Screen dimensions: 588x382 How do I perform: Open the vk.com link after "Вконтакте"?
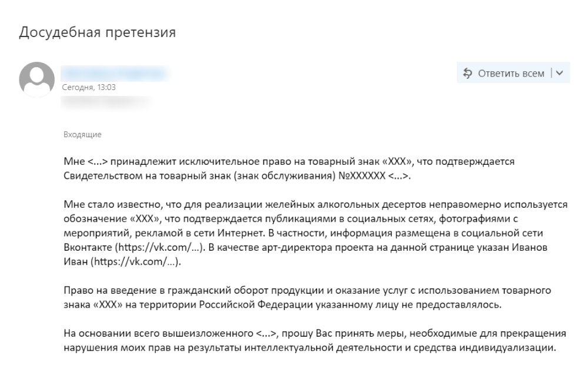click(159, 248)
